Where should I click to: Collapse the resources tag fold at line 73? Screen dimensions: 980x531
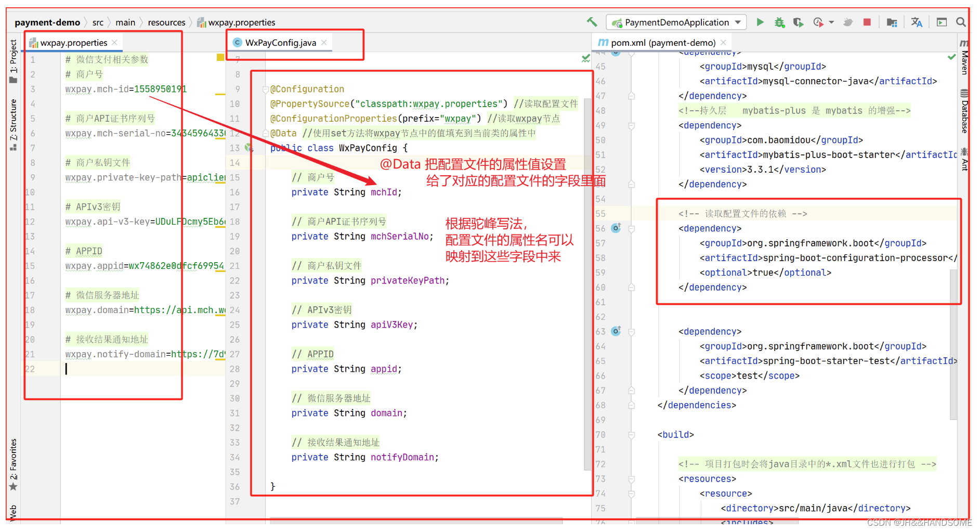pos(631,479)
